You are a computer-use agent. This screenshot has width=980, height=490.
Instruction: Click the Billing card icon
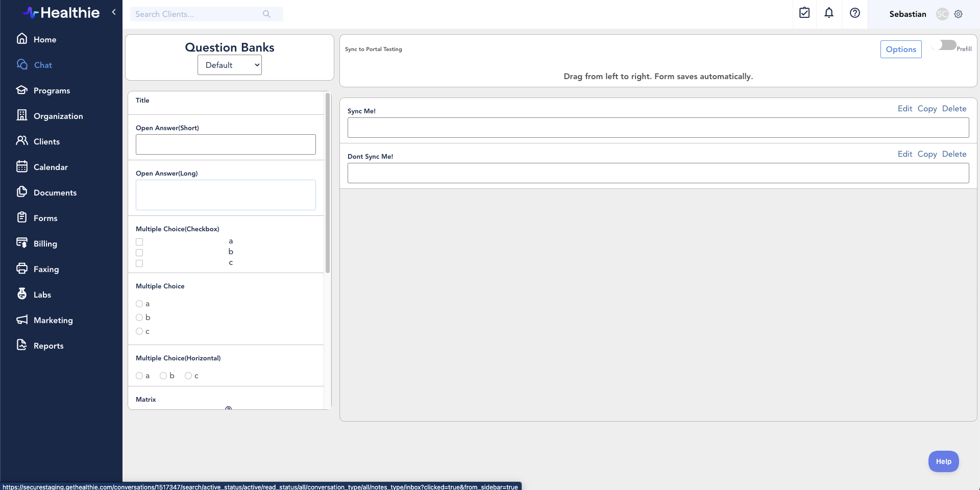22,243
